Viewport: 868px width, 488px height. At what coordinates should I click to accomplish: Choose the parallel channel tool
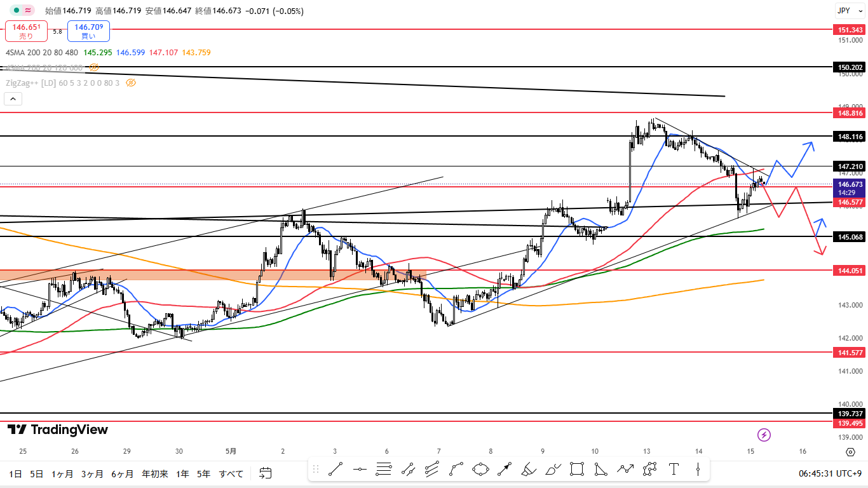point(432,470)
